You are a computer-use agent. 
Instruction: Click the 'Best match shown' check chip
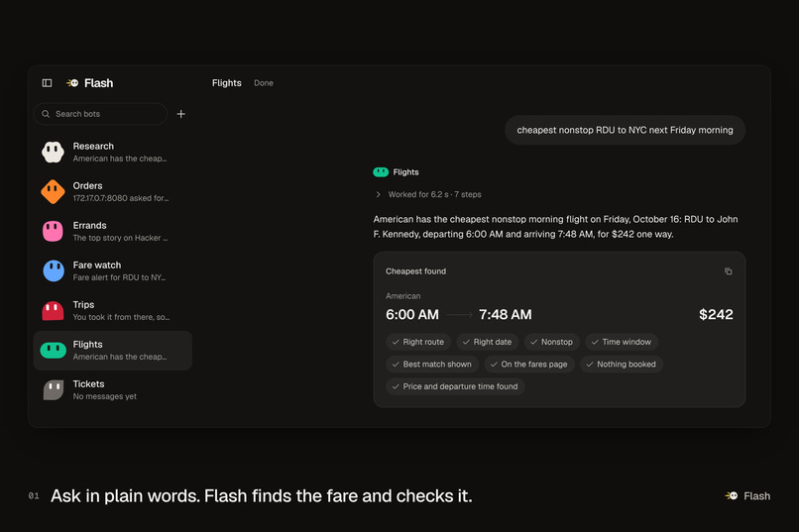[x=432, y=365]
